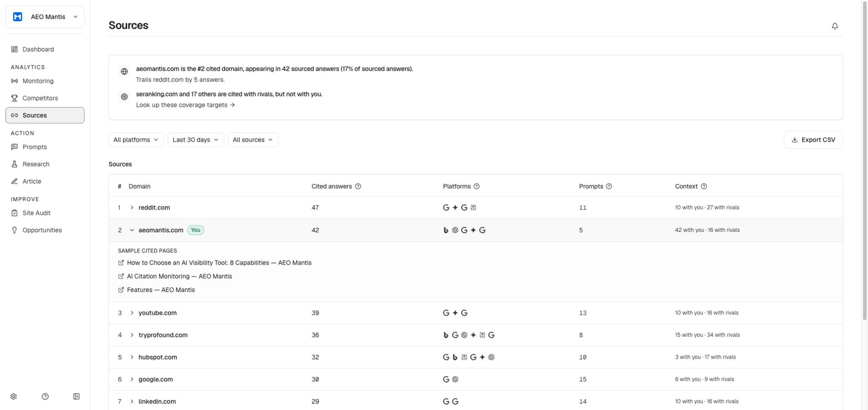Collapse the aeomantis.com row
The width and height of the screenshot is (868, 410).
(x=132, y=230)
